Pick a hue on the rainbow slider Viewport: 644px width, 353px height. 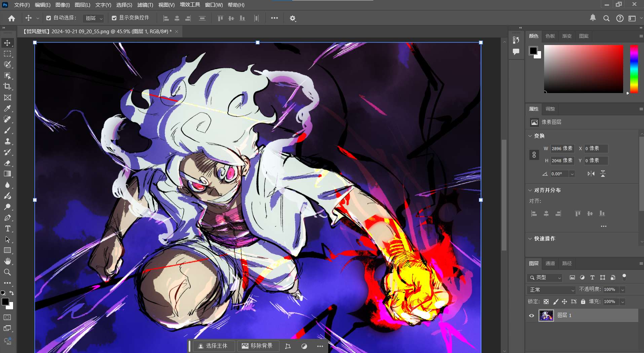pyautogui.click(x=634, y=69)
